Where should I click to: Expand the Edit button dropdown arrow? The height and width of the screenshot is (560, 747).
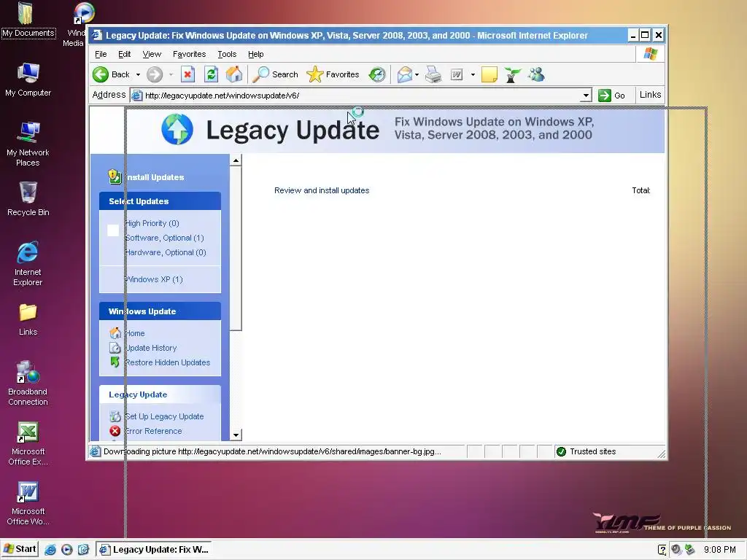(x=473, y=75)
